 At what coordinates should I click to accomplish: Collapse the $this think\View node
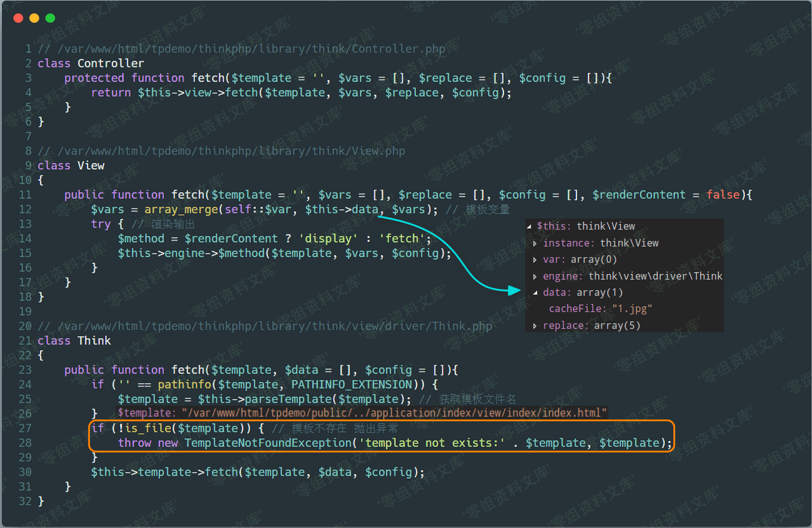point(530,227)
